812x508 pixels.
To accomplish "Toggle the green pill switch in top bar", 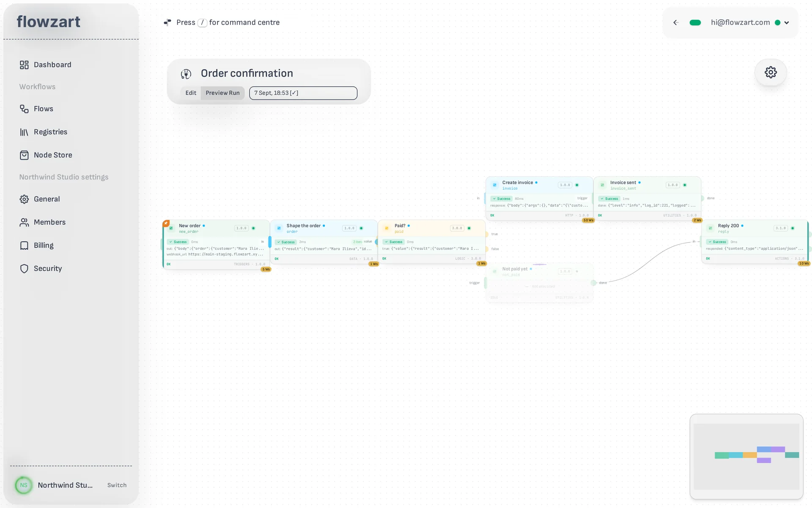I will pos(695,23).
